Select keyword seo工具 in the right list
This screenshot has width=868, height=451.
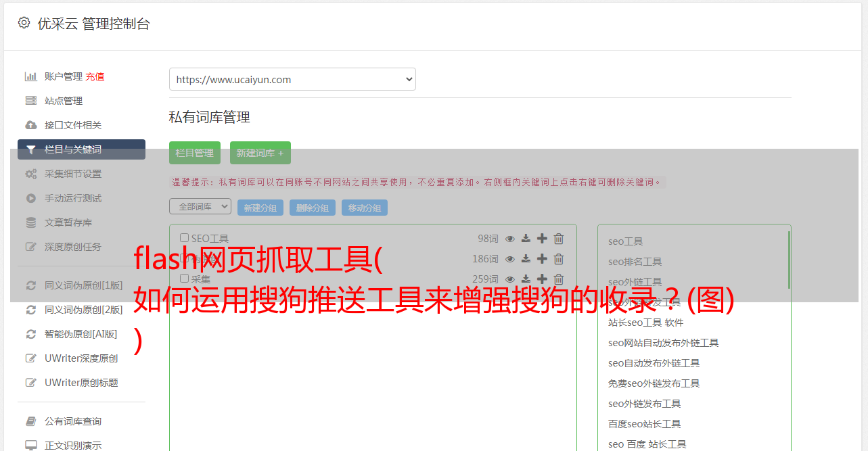(x=626, y=241)
